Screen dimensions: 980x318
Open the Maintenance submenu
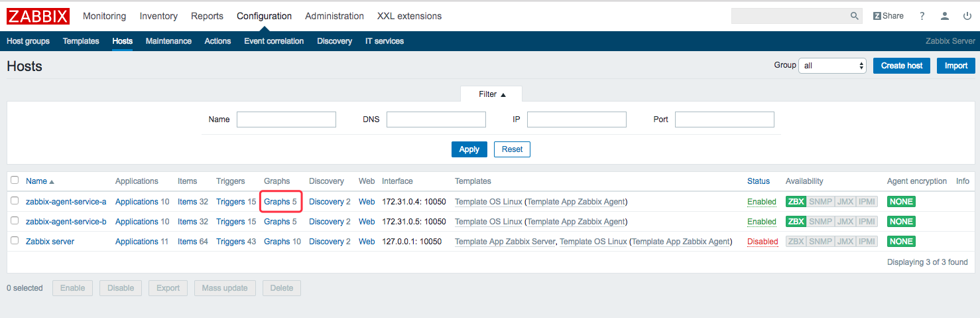(x=168, y=41)
